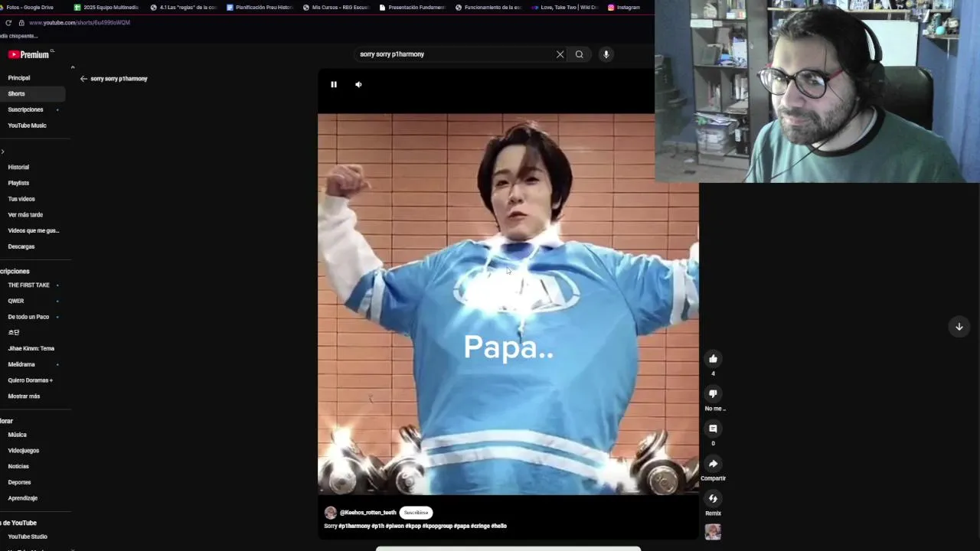
Task: Switch to Instagram browser tab
Action: pyautogui.click(x=624, y=7)
